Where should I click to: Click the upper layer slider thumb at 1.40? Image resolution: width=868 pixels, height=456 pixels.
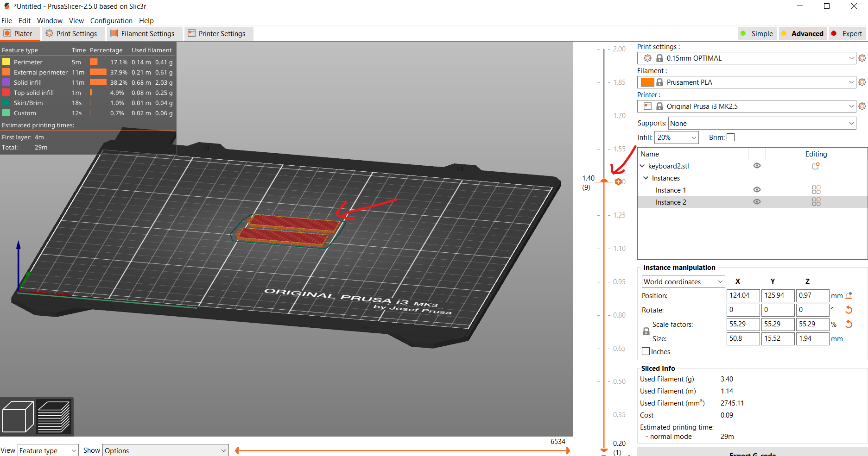pyautogui.click(x=604, y=181)
